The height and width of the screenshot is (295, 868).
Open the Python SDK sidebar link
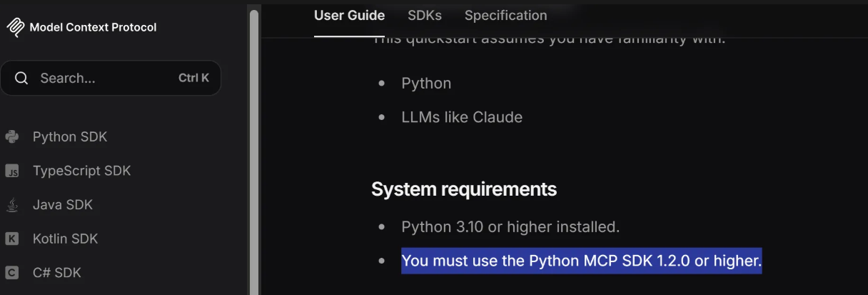point(70,136)
